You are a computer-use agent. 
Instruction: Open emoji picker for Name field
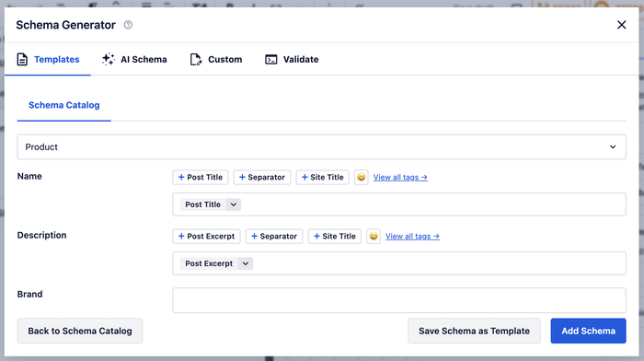[361, 177]
